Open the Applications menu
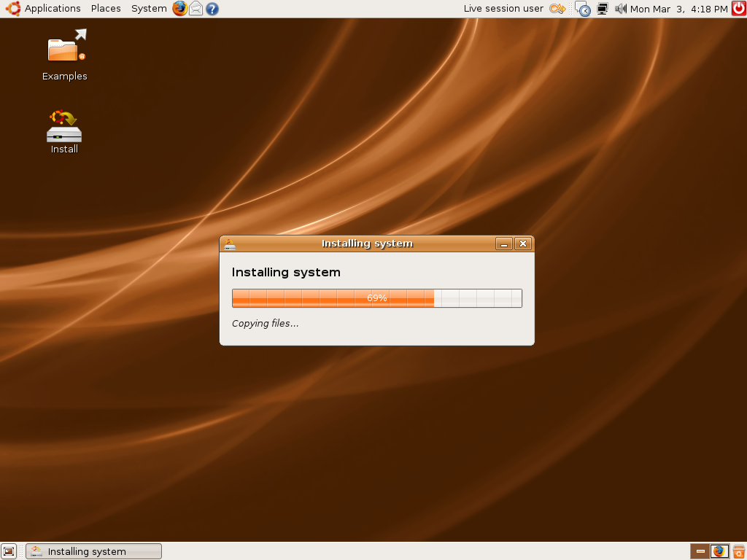Screen dimensions: 747x560 coord(53,9)
